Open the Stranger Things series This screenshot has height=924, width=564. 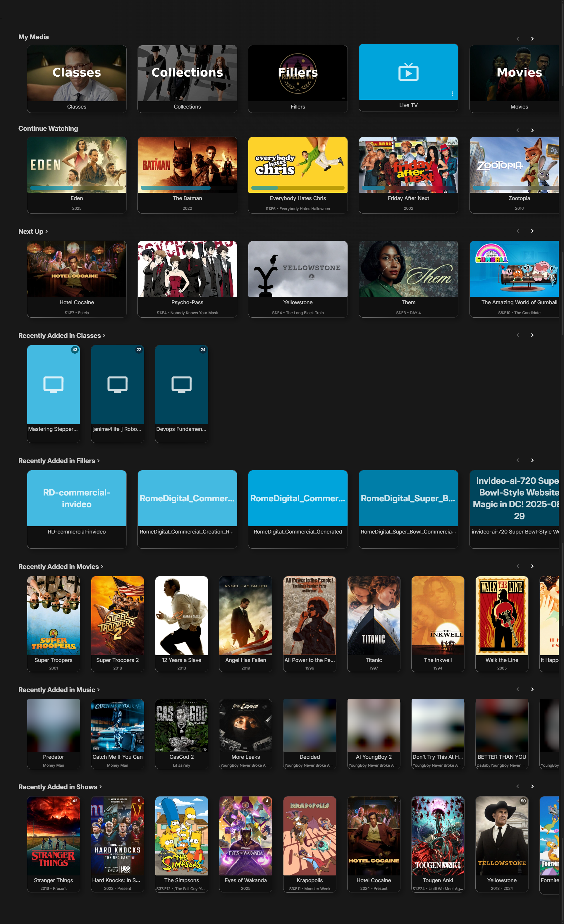[53, 844]
